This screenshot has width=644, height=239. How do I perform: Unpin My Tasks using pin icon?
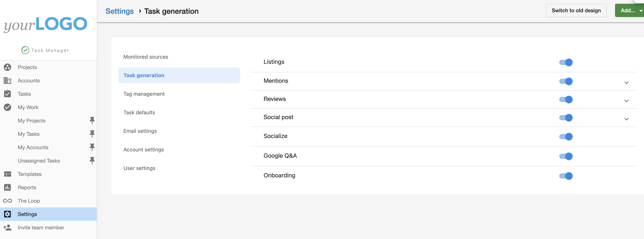(92, 134)
